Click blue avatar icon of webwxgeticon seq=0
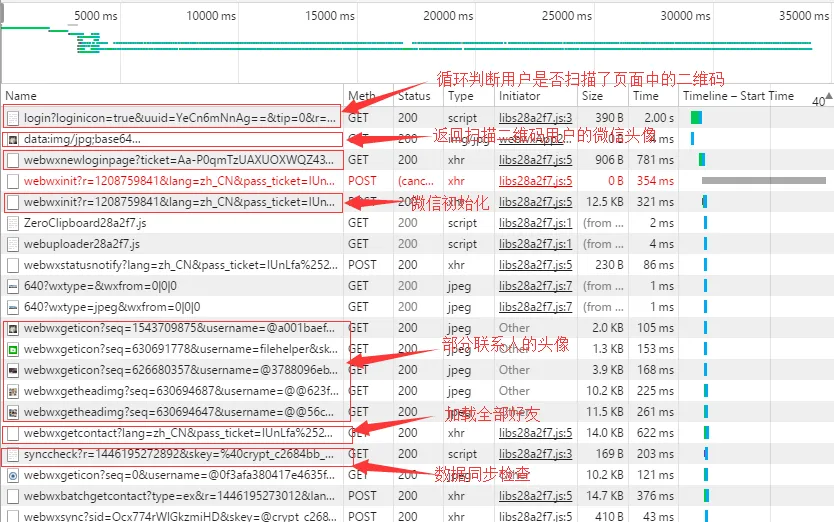Image resolution: width=834 pixels, height=522 pixels. click(13, 475)
